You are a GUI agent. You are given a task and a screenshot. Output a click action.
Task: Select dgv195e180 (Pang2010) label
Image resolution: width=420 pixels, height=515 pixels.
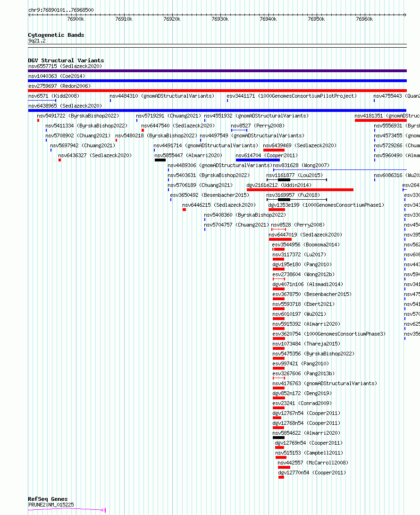point(302,264)
